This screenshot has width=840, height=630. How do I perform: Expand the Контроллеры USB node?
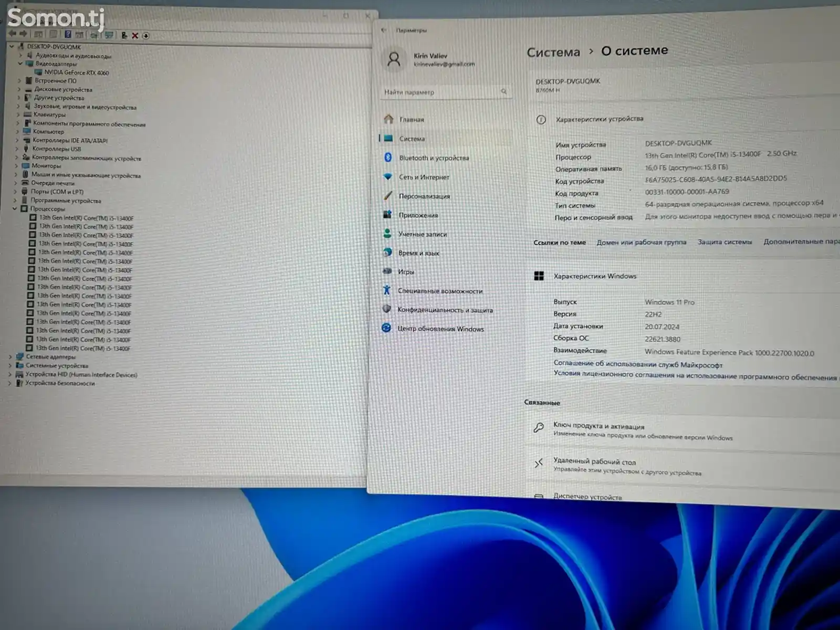coord(18,149)
